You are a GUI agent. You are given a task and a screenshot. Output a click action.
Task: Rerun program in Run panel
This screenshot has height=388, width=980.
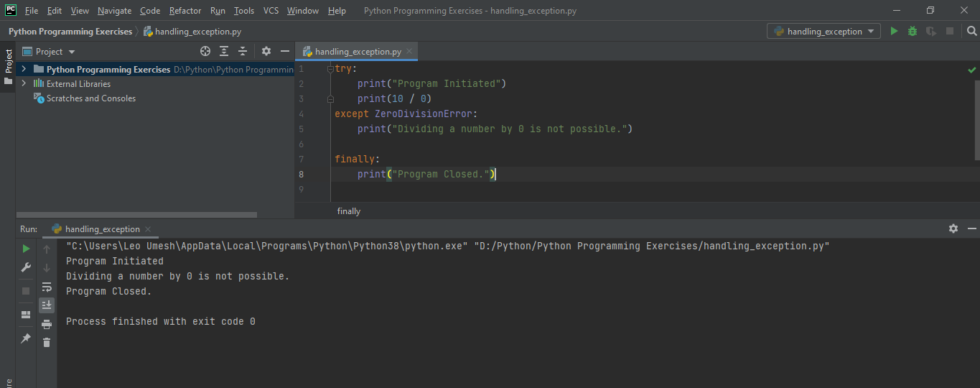pyautogui.click(x=26, y=249)
